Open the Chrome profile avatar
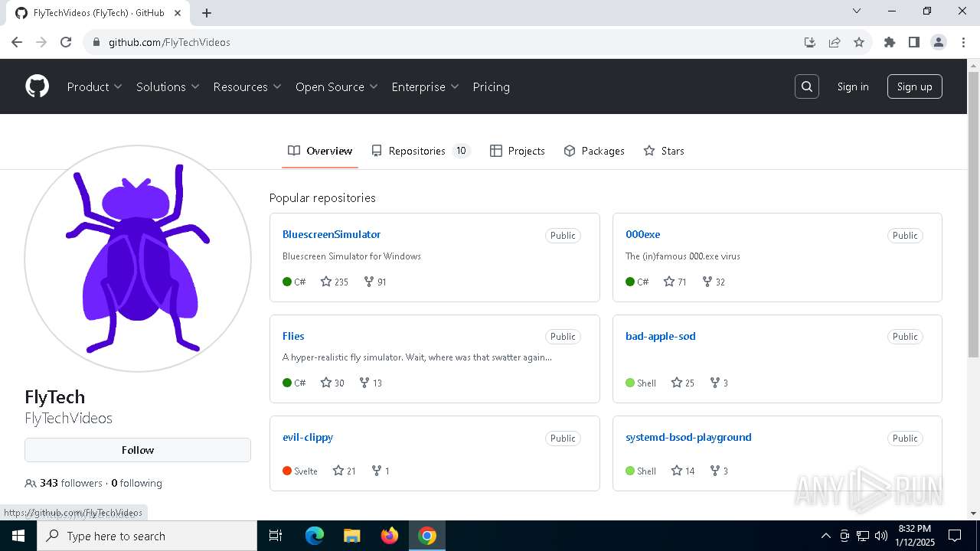The height and width of the screenshot is (551, 980). coord(939,42)
